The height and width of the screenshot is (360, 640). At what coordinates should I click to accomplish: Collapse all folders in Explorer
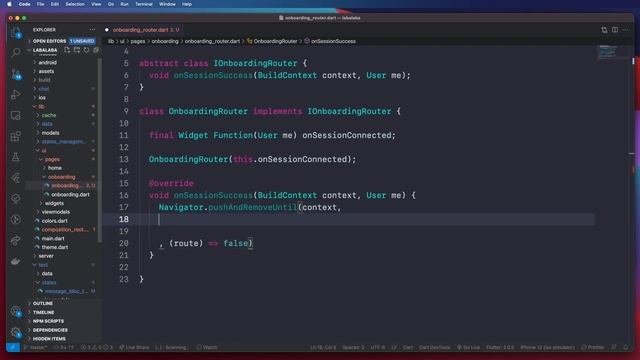96,50
